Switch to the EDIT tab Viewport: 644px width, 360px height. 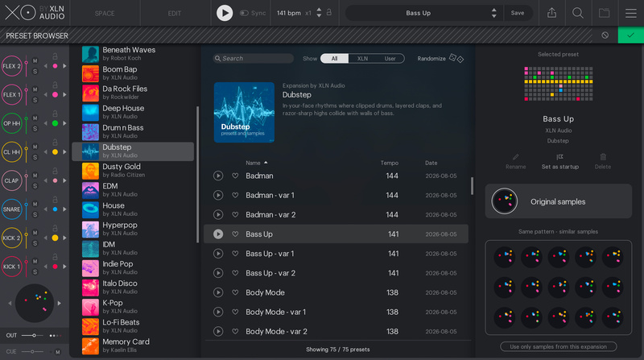tap(175, 14)
